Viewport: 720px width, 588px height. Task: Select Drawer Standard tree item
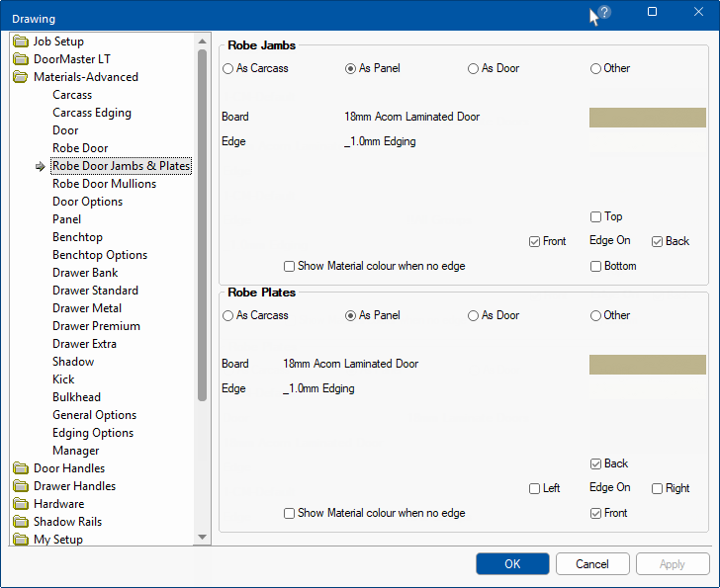pyautogui.click(x=95, y=291)
